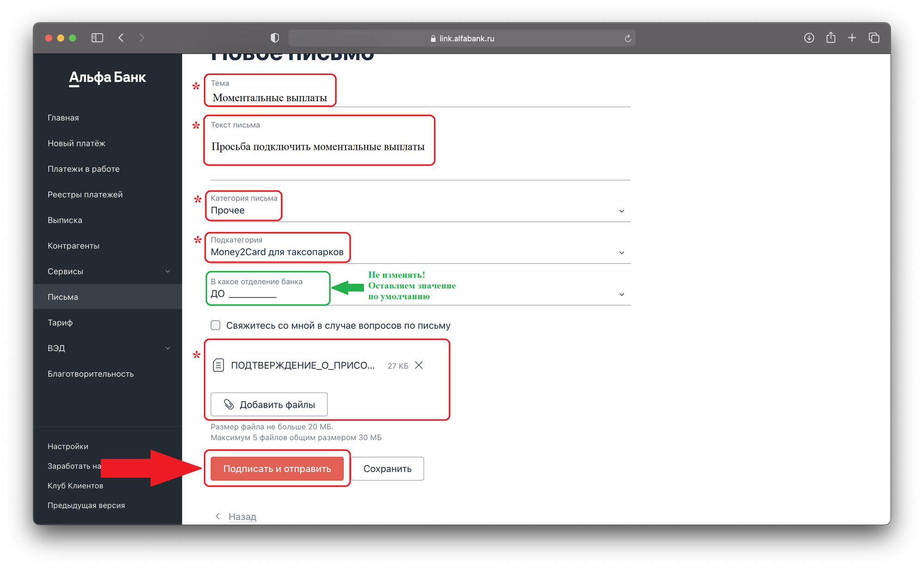This screenshot has height=569, width=924.
Task: Expand the Сервисы chevron
Action: tap(168, 271)
